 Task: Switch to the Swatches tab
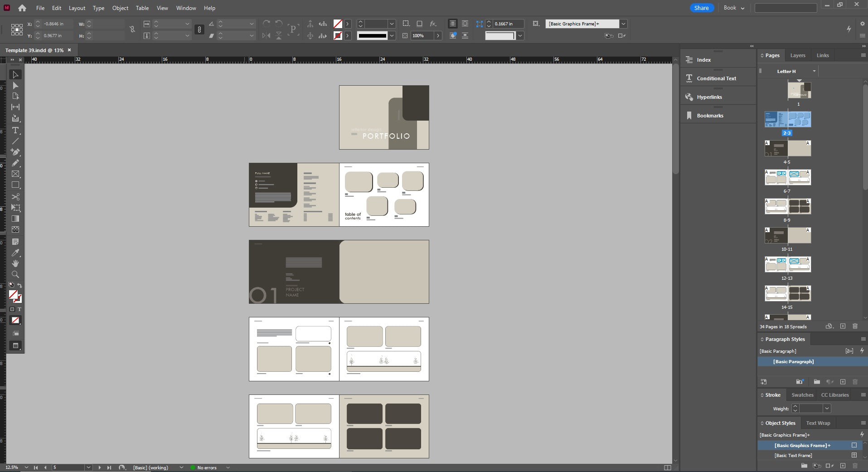click(x=802, y=395)
